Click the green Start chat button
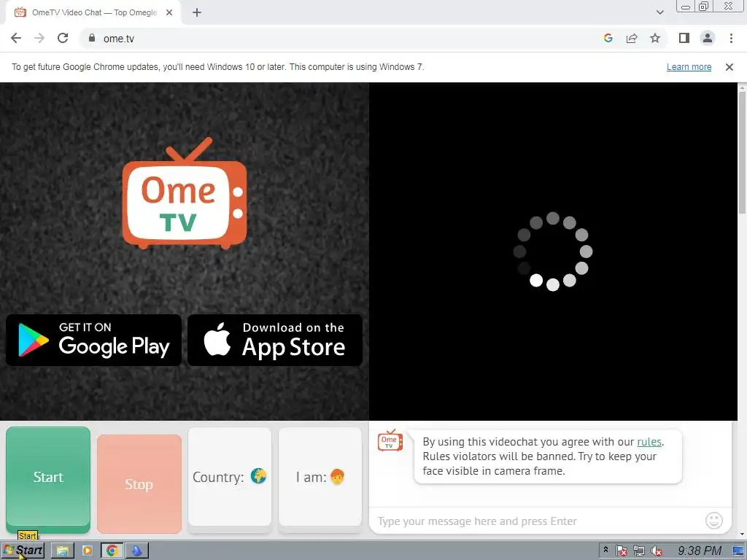747x560 pixels. pyautogui.click(x=48, y=480)
